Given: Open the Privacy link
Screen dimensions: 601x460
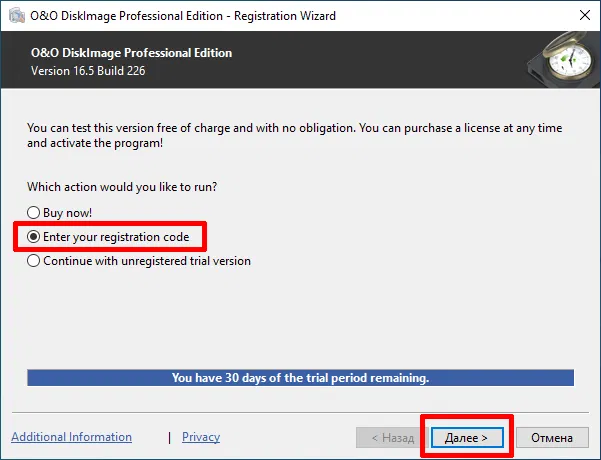Looking at the screenshot, I should (x=201, y=437).
